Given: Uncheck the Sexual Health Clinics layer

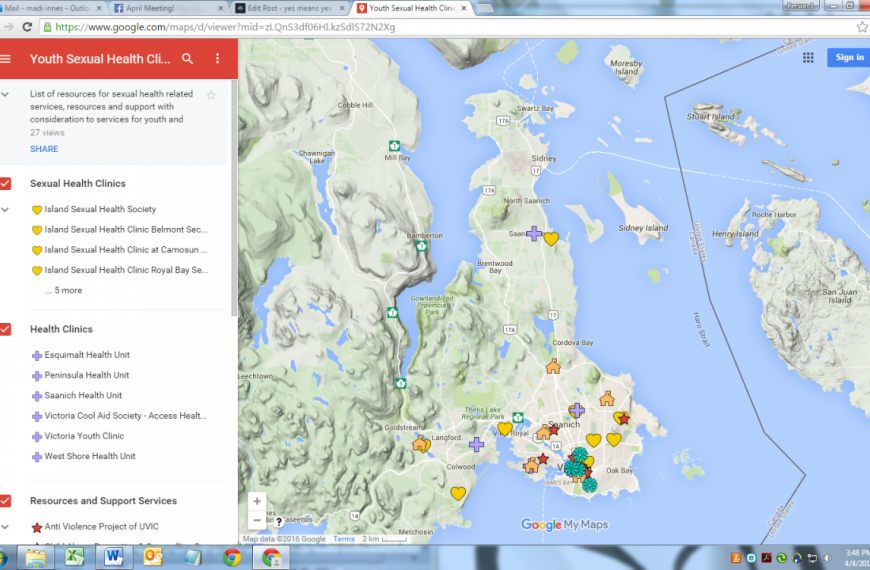Looking at the screenshot, I should coord(6,184).
